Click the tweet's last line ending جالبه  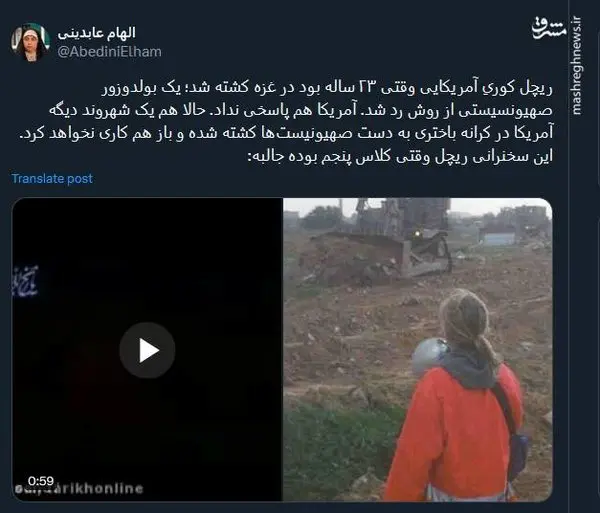[400, 157]
